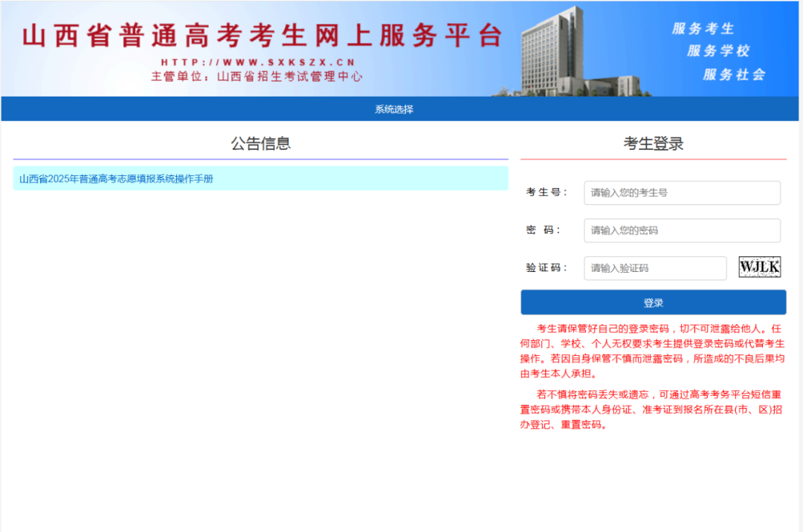The width and height of the screenshot is (803, 532).
Task: Click the 公告信息 heading
Action: (261, 143)
